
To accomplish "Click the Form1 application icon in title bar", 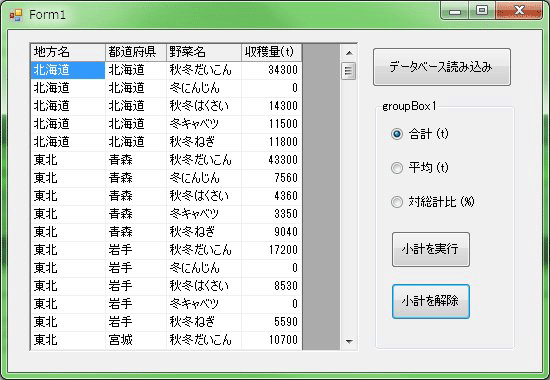I will pyautogui.click(x=16, y=14).
